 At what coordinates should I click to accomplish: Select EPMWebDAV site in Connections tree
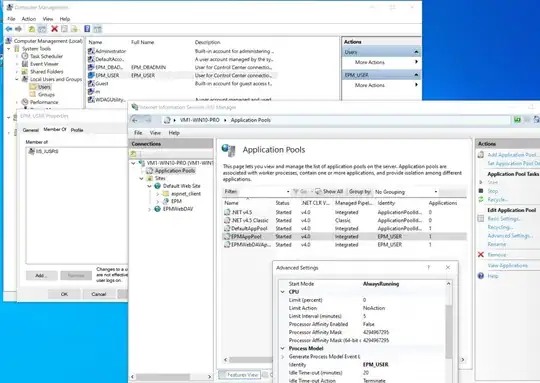tap(174, 209)
